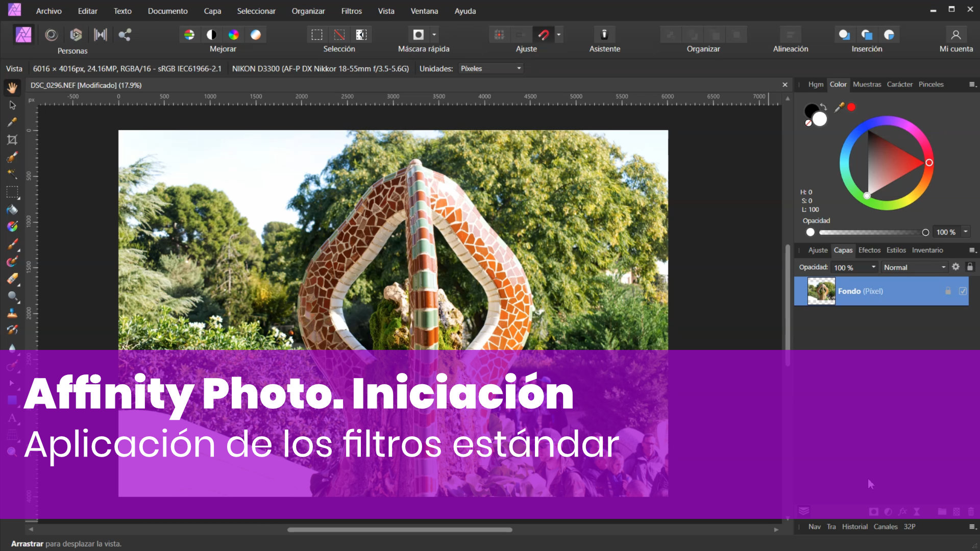
Task: Open the Ayuda menu
Action: (x=465, y=11)
